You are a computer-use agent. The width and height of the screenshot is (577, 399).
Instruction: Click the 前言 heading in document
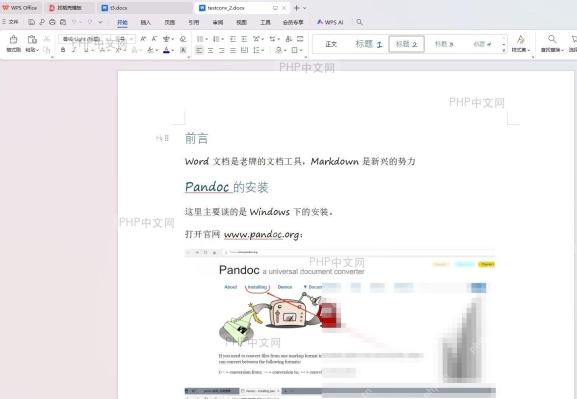(197, 138)
